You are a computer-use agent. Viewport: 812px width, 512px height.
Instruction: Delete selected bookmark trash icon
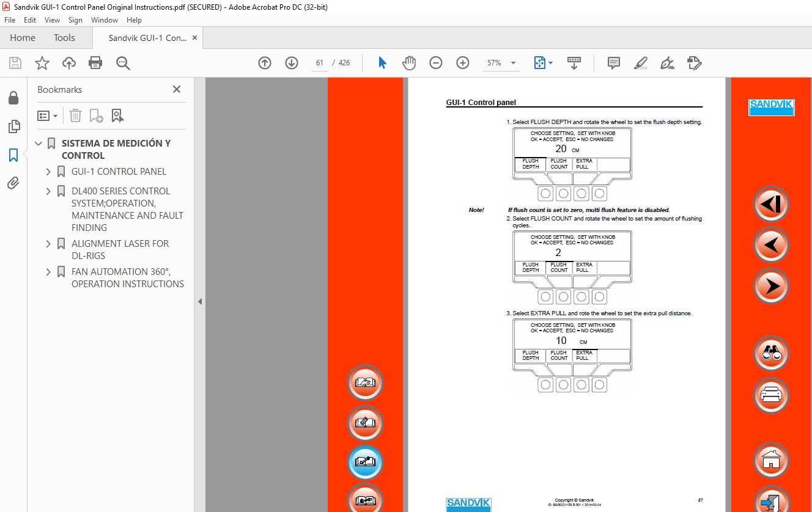pos(75,115)
